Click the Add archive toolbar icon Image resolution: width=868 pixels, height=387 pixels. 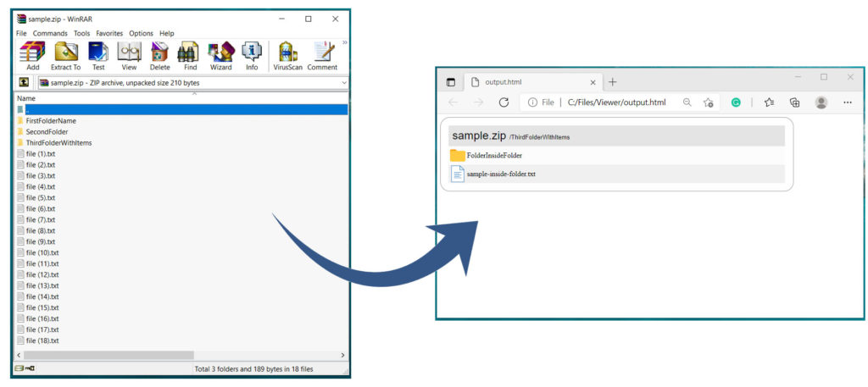coord(33,55)
